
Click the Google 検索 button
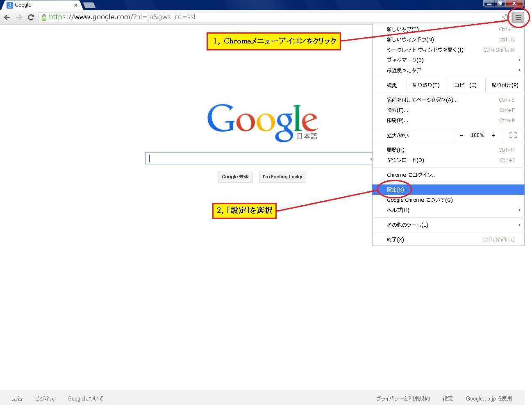(235, 177)
